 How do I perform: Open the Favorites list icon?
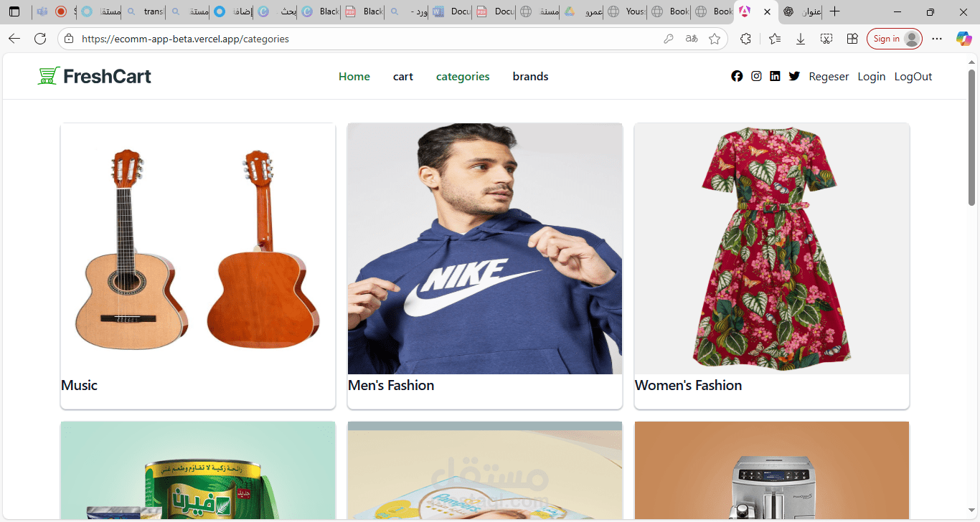click(775, 39)
